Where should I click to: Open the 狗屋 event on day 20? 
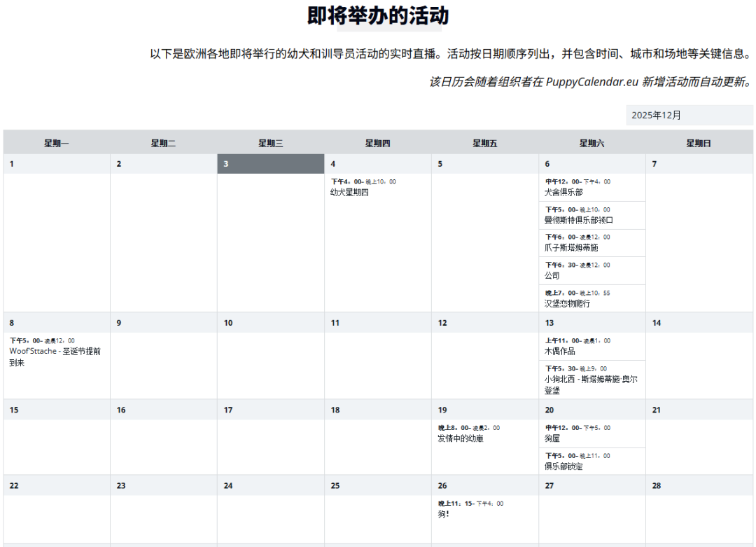point(552,439)
